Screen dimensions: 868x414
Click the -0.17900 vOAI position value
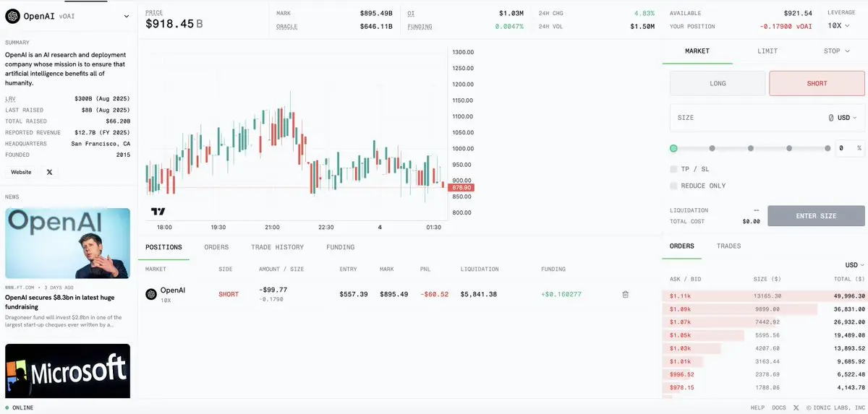[x=786, y=27]
